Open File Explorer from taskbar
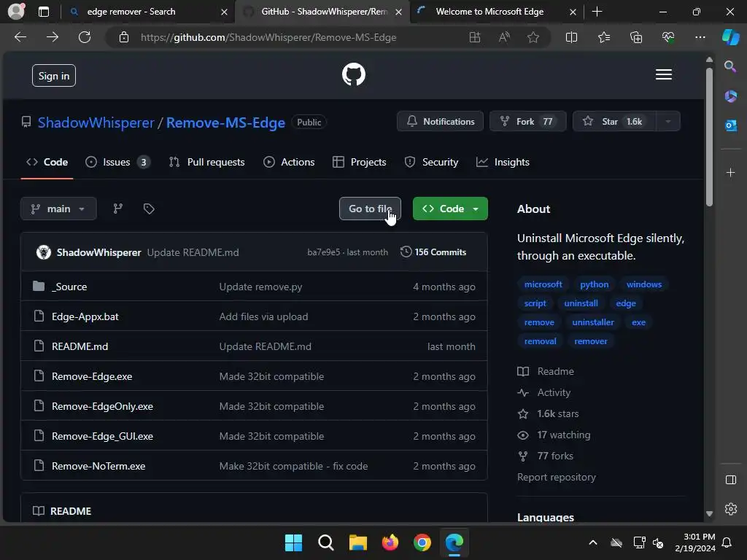Viewport: 747px width, 560px height. tap(357, 542)
